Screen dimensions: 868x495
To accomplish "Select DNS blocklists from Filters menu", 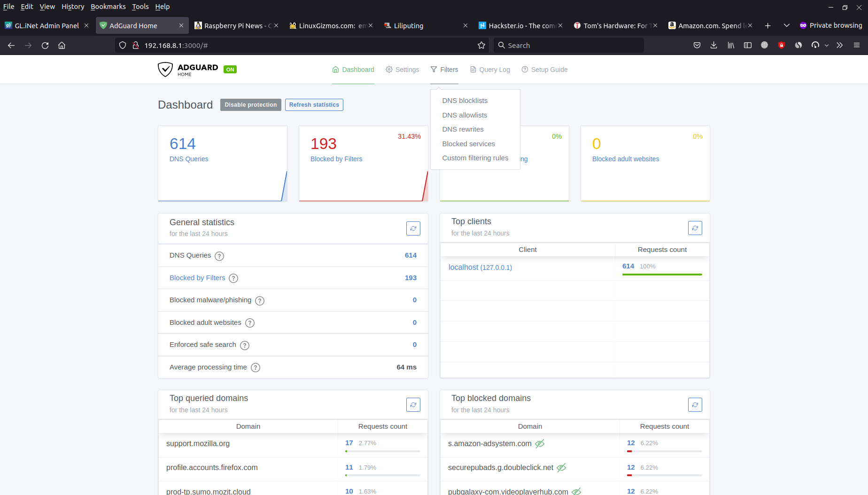I will [465, 101].
